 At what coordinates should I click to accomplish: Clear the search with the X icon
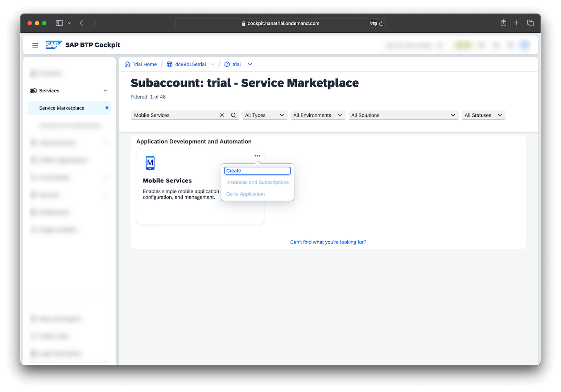(x=222, y=115)
